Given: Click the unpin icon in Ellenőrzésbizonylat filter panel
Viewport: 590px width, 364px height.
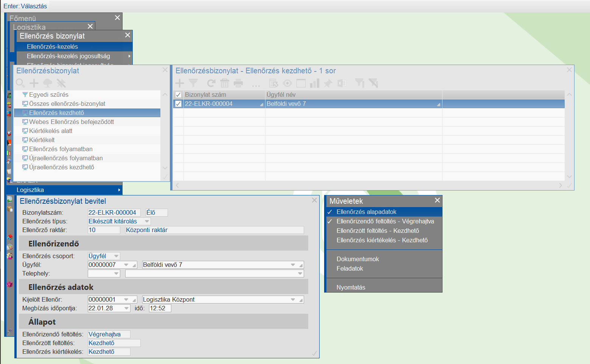Looking at the screenshot, I should [61, 83].
